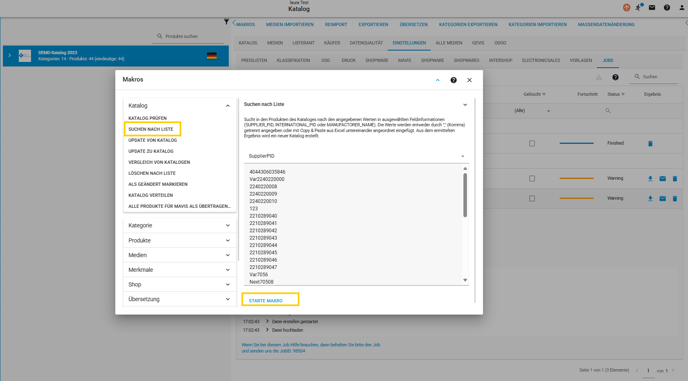Switch to the KATALOG tab
Image resolution: width=688 pixels, height=381 pixels.
coord(248,43)
